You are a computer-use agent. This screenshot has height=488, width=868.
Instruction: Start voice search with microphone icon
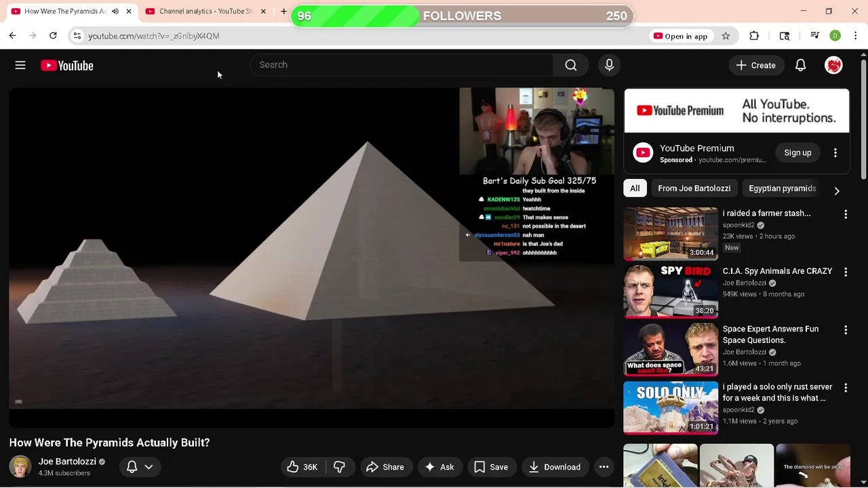pos(609,65)
